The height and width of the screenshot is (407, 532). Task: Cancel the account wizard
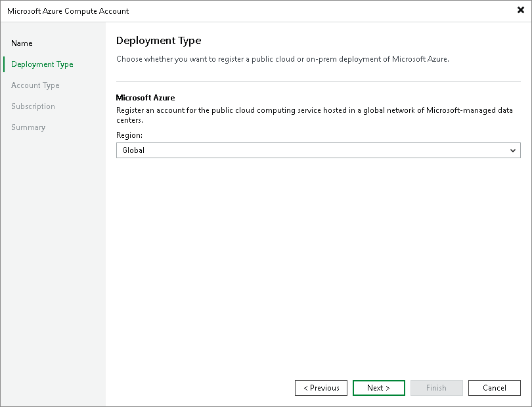[x=495, y=388]
